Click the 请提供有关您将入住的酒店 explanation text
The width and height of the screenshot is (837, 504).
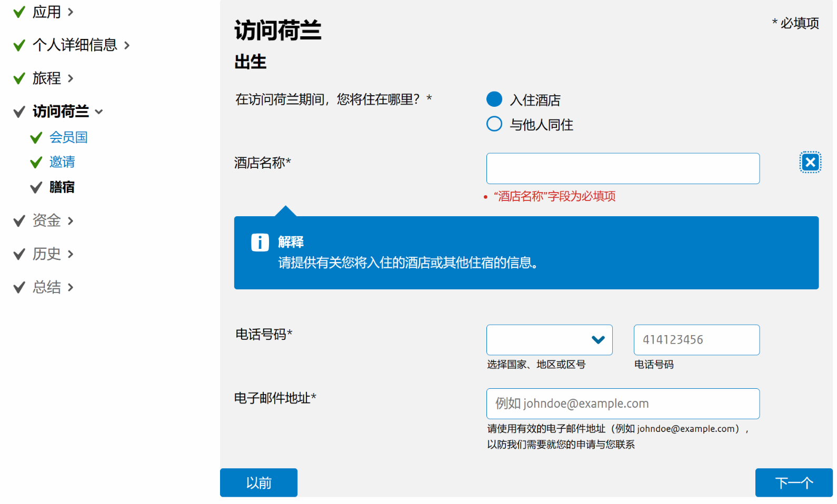coord(408,263)
